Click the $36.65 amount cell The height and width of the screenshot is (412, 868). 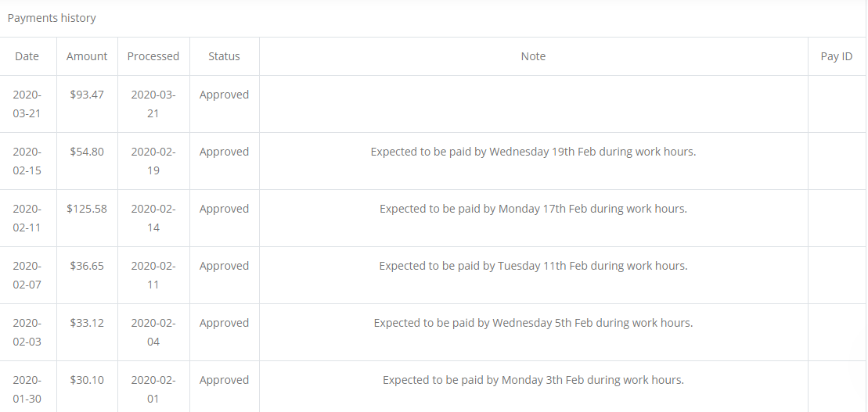pyautogui.click(x=87, y=266)
